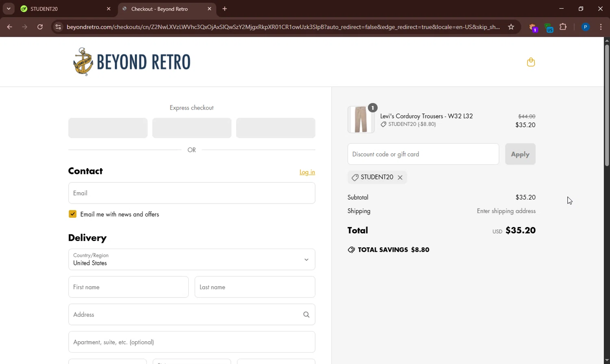Screen dimensions: 610x364
Task: Open a new browser tab
Action: pyautogui.click(x=225, y=9)
